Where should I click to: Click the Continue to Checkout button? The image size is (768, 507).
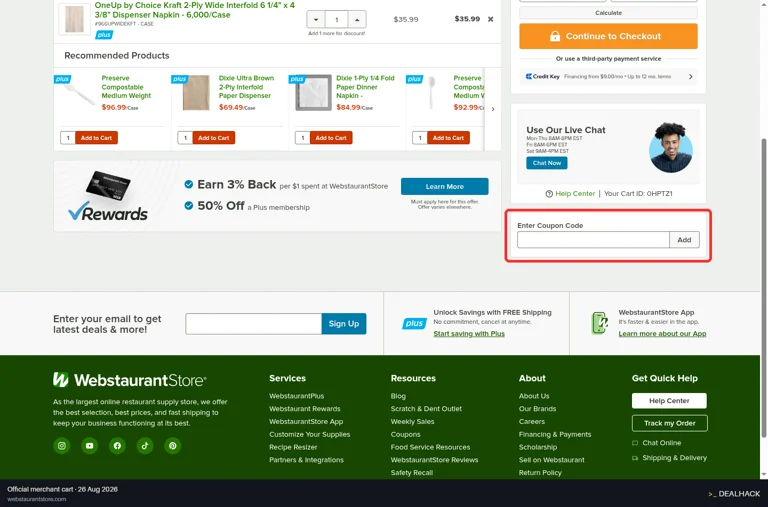[608, 36]
